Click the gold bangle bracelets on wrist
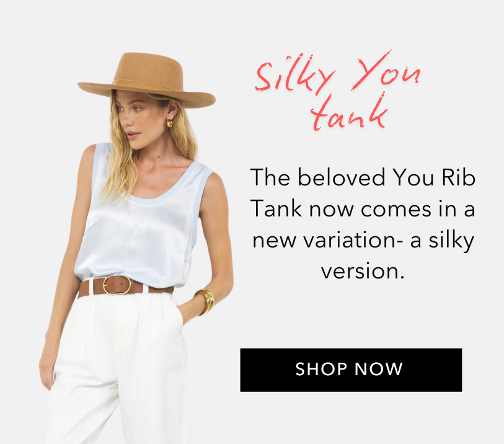Viewport: 504px width, 444px height. tap(205, 301)
